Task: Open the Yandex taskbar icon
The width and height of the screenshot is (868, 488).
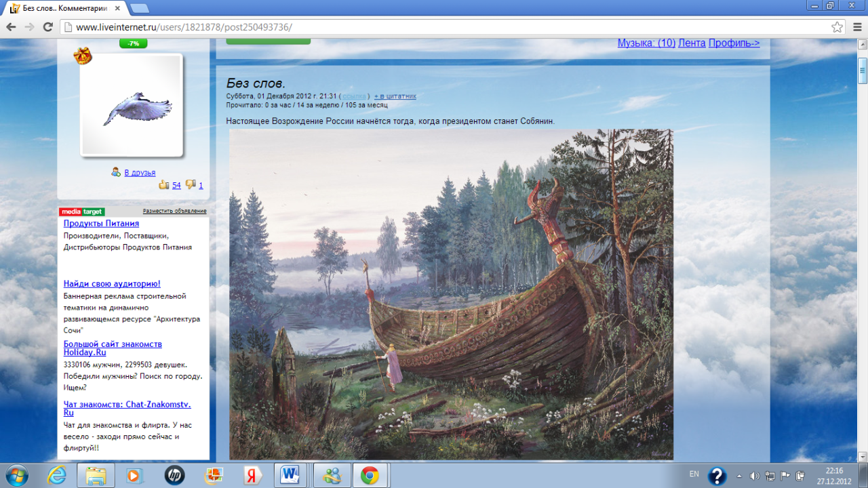Action: tap(253, 476)
